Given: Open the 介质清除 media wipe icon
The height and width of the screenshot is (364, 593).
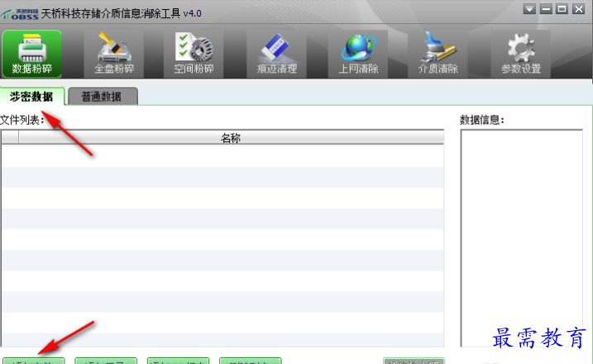Looking at the screenshot, I should [x=438, y=55].
